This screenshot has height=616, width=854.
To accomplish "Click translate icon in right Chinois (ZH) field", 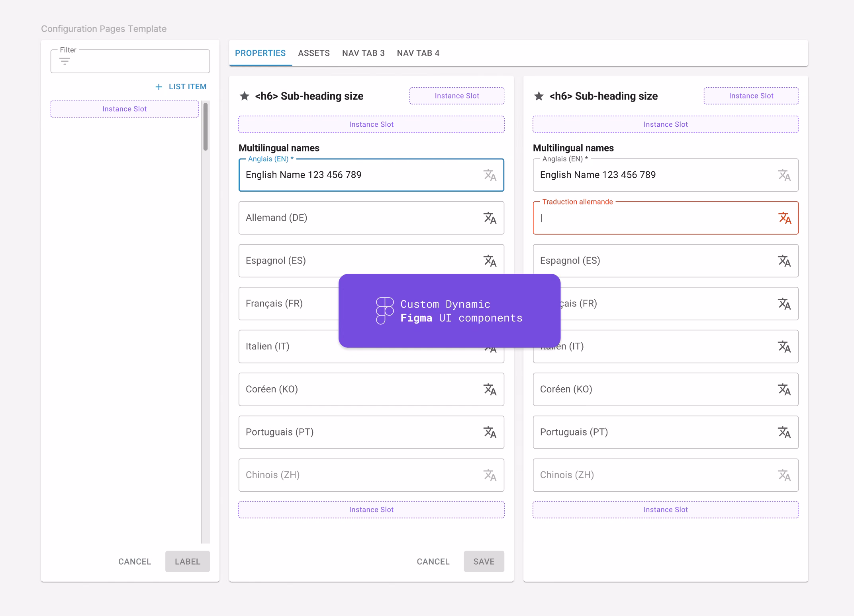I will pyautogui.click(x=784, y=475).
